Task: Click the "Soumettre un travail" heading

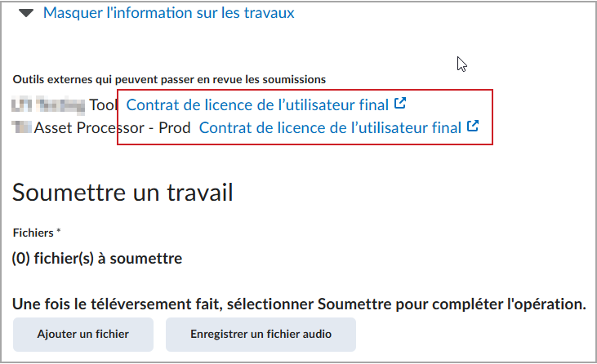Action: click(123, 192)
